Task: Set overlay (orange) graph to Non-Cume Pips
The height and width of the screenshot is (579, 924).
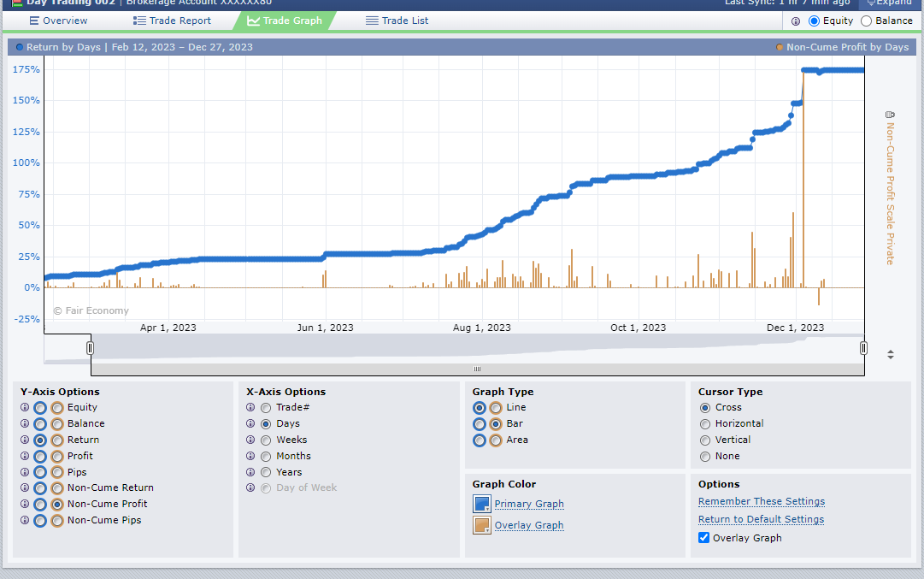Action: (57, 521)
